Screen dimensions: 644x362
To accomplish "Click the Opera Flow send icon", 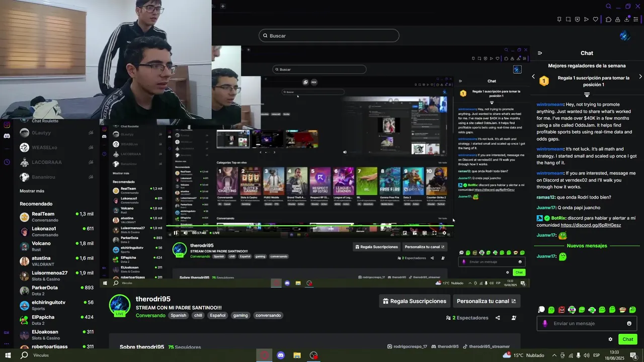I will 586,20.
